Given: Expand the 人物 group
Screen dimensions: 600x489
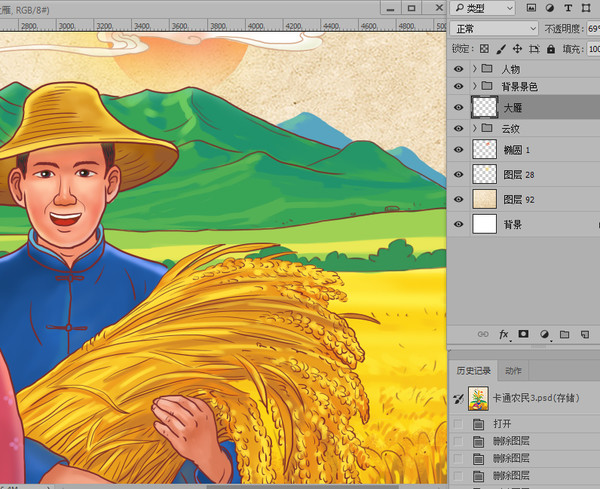Looking at the screenshot, I should click(475, 68).
